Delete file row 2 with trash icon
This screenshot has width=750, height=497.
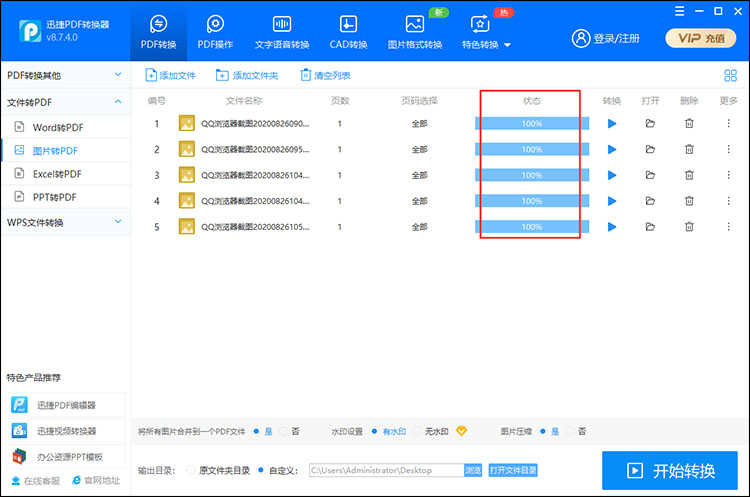point(689,149)
